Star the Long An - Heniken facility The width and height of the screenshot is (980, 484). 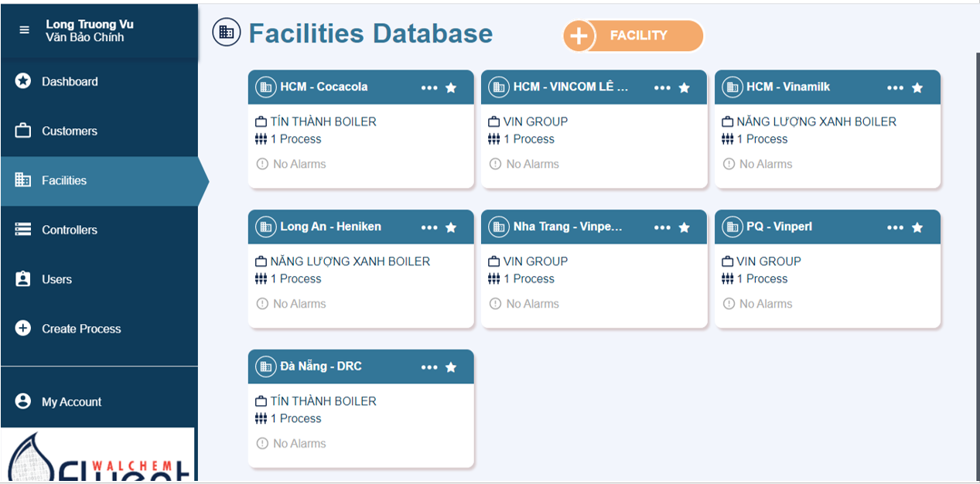point(451,227)
